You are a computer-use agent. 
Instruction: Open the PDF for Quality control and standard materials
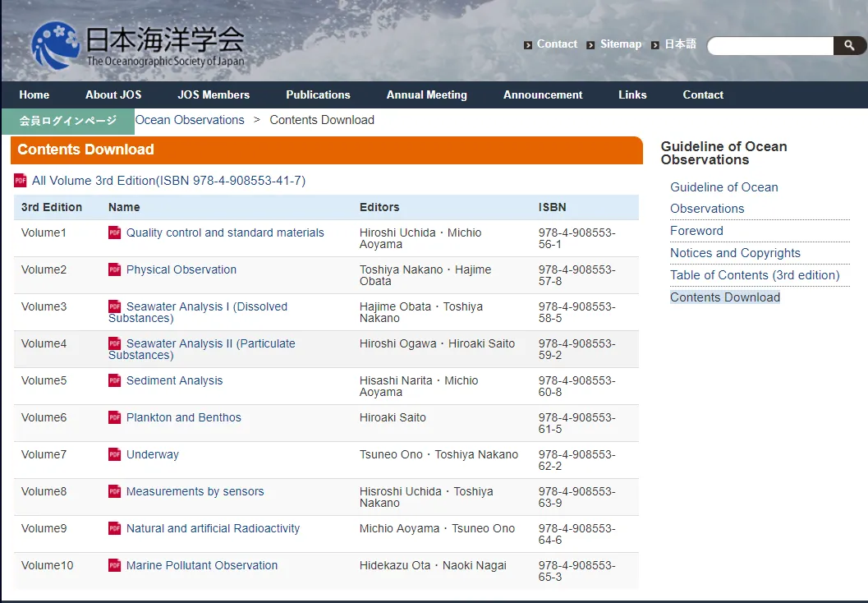(114, 233)
